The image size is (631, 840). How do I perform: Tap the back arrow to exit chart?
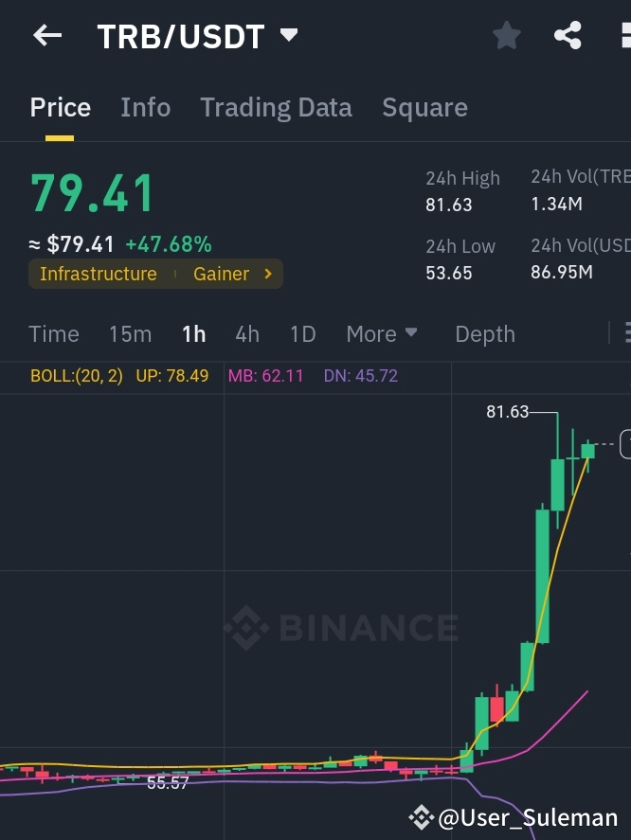pyautogui.click(x=46, y=35)
